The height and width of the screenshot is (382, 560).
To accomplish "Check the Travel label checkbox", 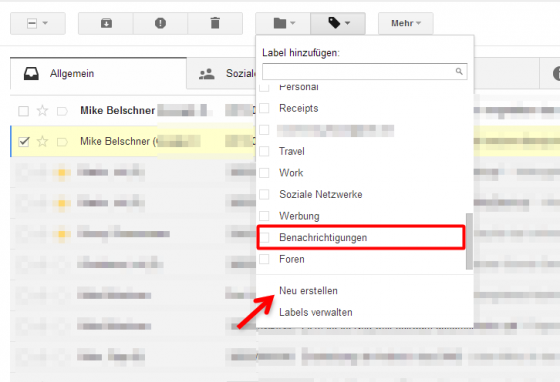I will click(264, 151).
